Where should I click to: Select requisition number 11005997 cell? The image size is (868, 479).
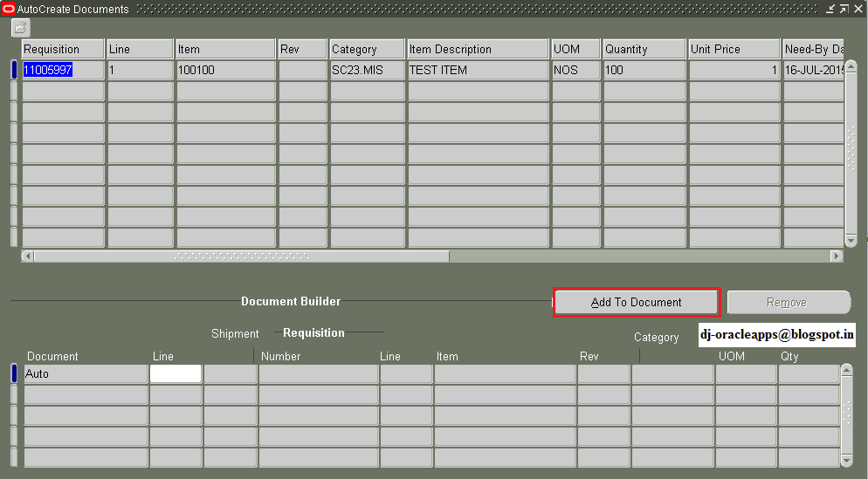point(63,70)
